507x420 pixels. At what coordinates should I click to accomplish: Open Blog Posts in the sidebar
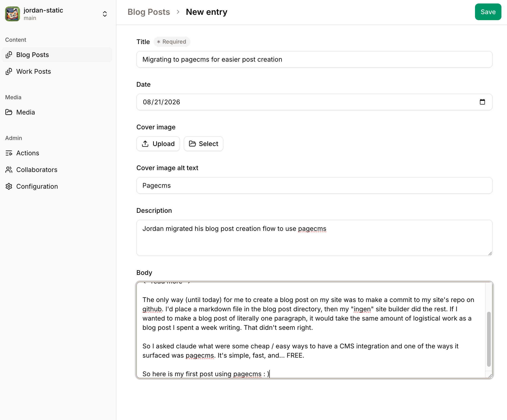(57, 55)
